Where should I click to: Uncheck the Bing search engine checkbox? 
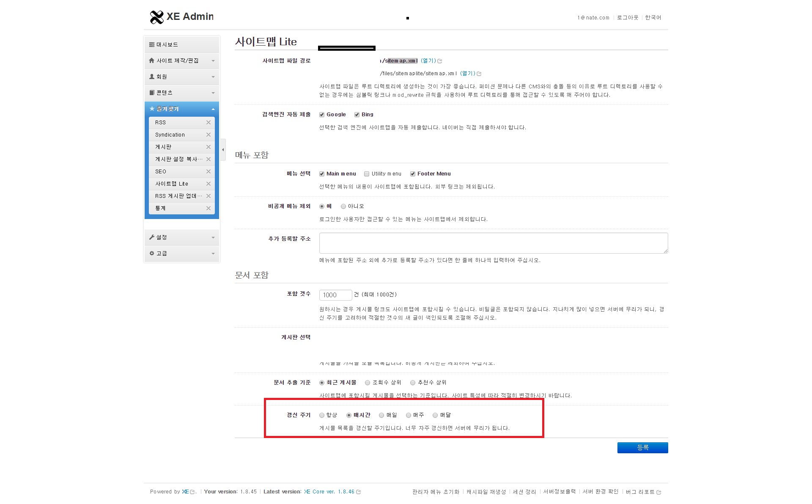(x=357, y=114)
